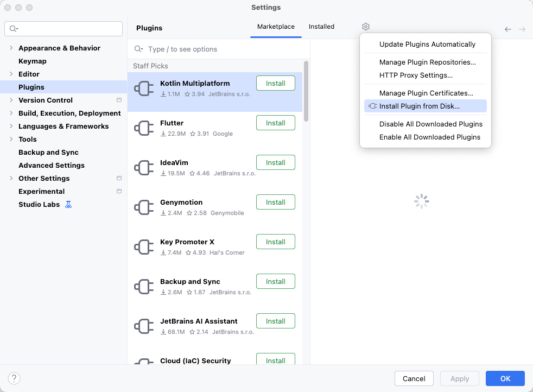
Task: Click the plugin search magnifier icon
Action: (x=138, y=49)
